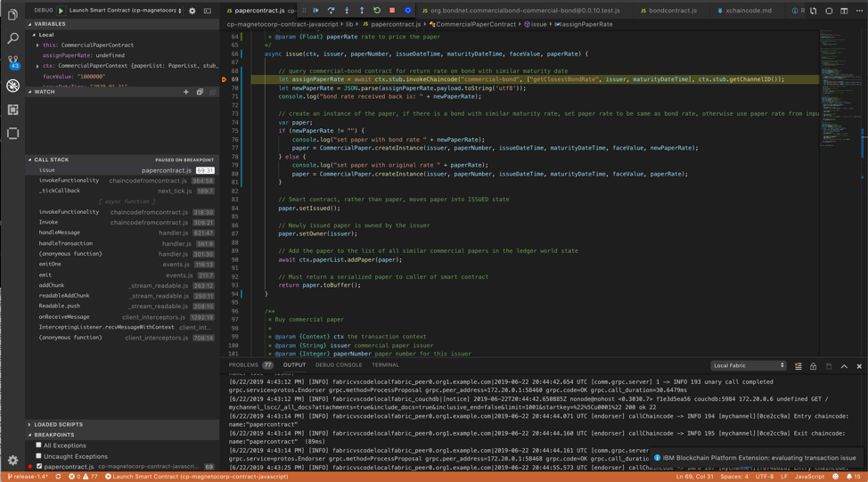Click the JavaScript language mode in status bar
This screenshot has height=482, width=868.
pos(809,477)
